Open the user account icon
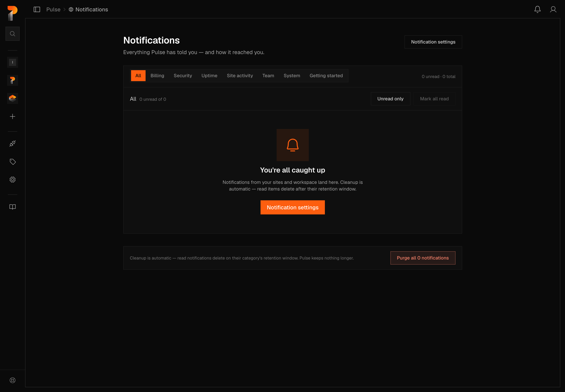The height and width of the screenshot is (392, 565). pos(553,9)
